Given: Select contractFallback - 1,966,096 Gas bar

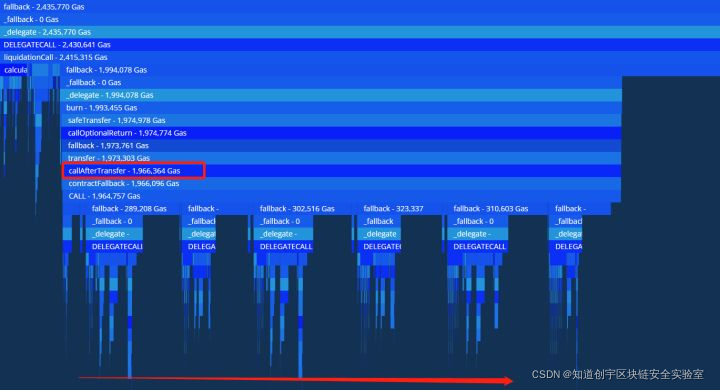Looking at the screenshot, I should coord(341,183).
